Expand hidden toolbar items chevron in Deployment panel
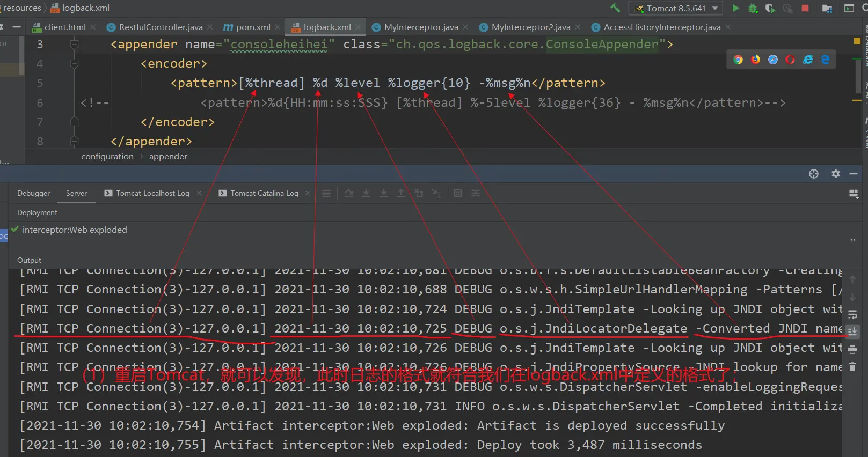 pos(852,240)
